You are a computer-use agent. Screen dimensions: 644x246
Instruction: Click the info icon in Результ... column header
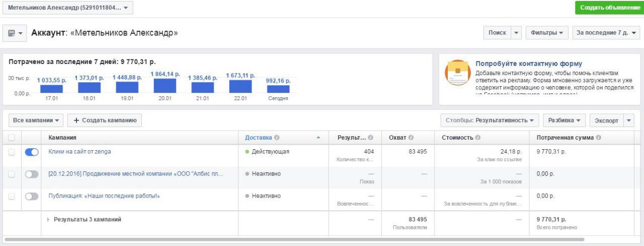pos(370,138)
